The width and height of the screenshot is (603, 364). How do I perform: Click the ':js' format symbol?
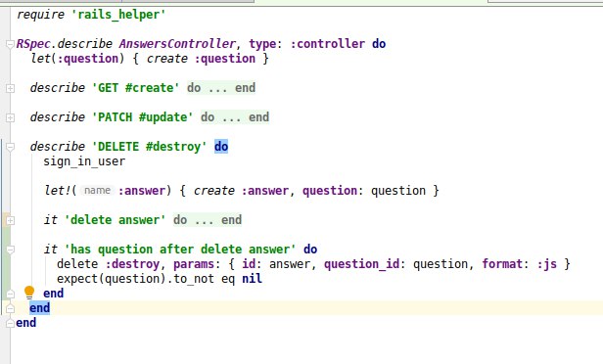coord(546,264)
